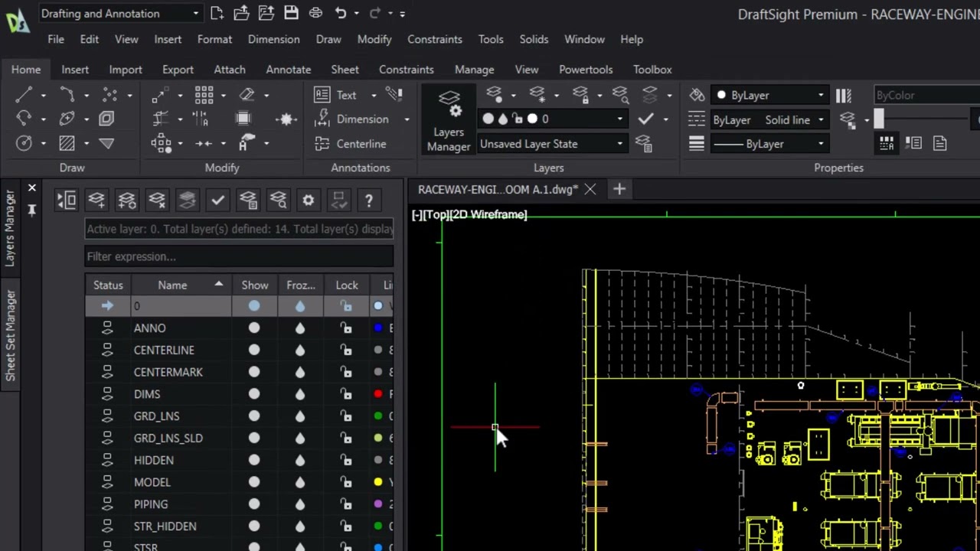Open the Solids menu
Image resolution: width=980 pixels, height=551 pixels.
tap(534, 39)
